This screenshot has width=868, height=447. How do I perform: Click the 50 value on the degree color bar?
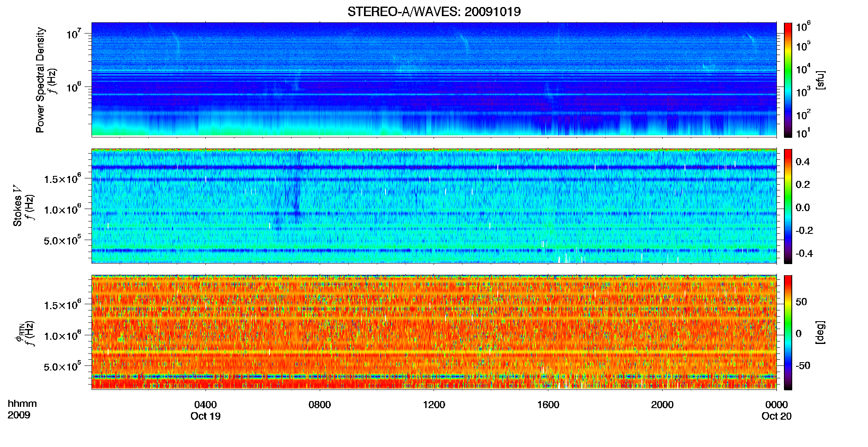click(801, 302)
